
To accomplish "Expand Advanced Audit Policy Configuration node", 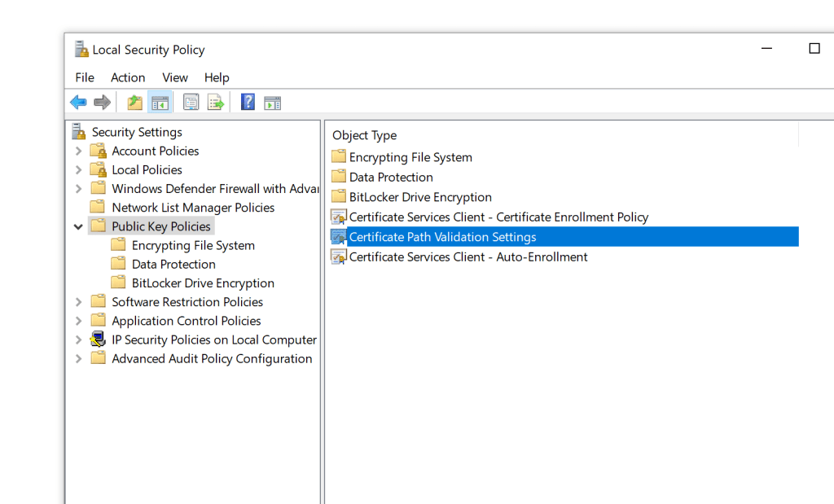I will (78, 359).
